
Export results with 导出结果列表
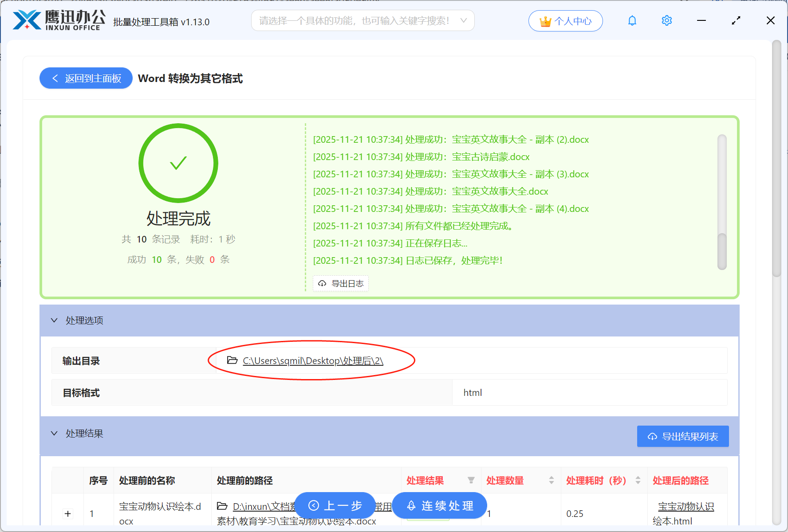pyautogui.click(x=682, y=436)
